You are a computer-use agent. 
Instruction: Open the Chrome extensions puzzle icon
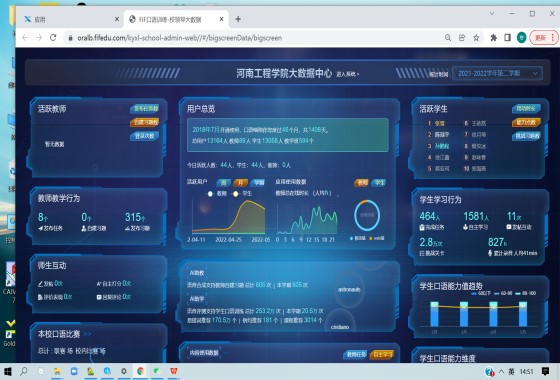494,38
